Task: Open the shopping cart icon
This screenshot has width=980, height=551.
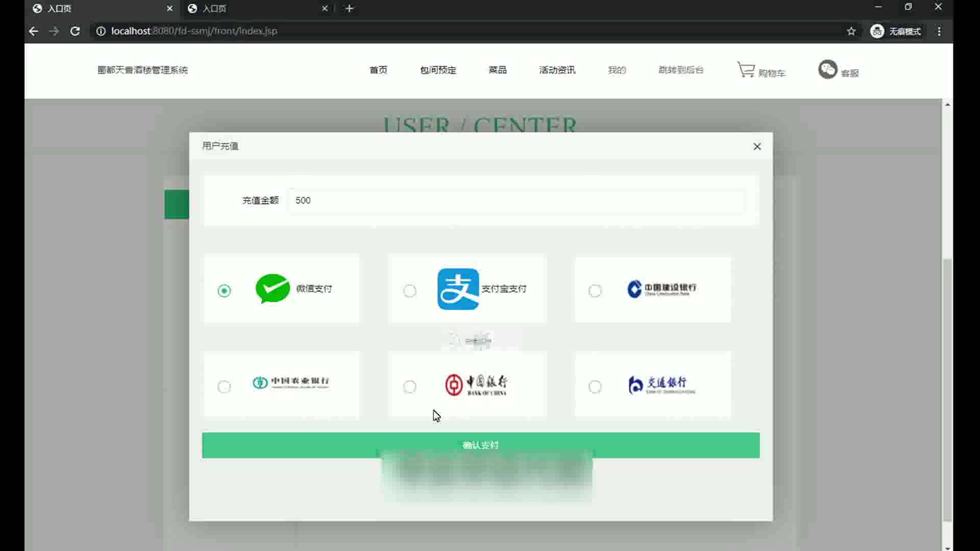Action: [x=746, y=70]
